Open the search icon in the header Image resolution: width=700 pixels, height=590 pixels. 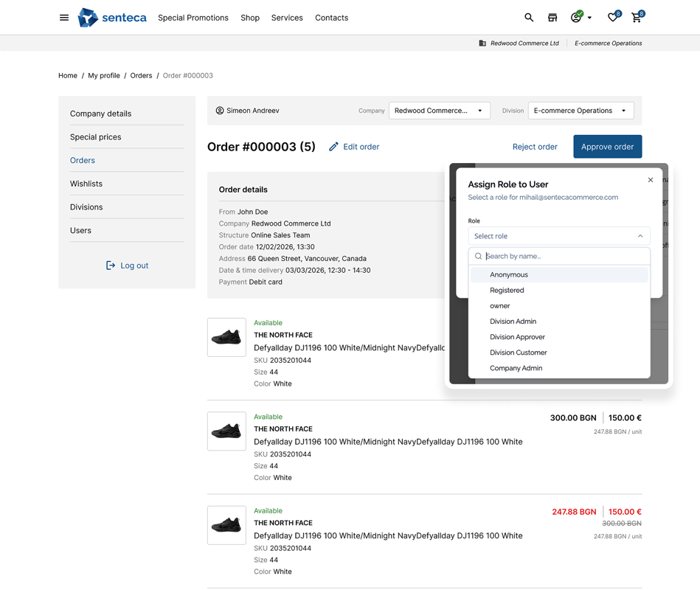point(529,17)
